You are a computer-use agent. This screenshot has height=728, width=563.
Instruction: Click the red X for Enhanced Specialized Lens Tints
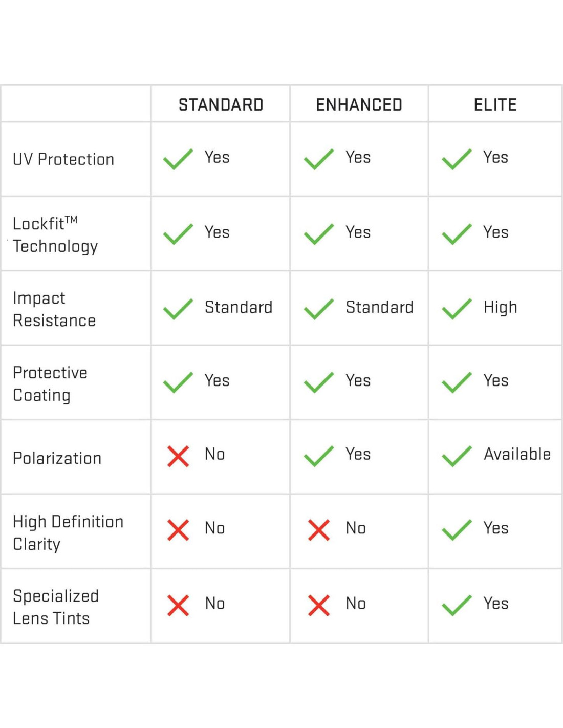(319, 605)
